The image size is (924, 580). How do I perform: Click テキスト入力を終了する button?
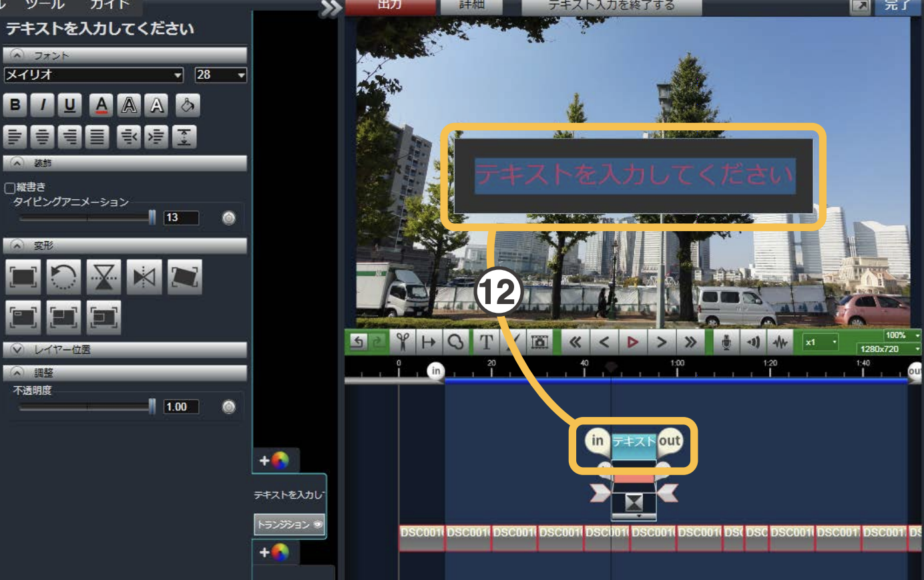point(611,6)
